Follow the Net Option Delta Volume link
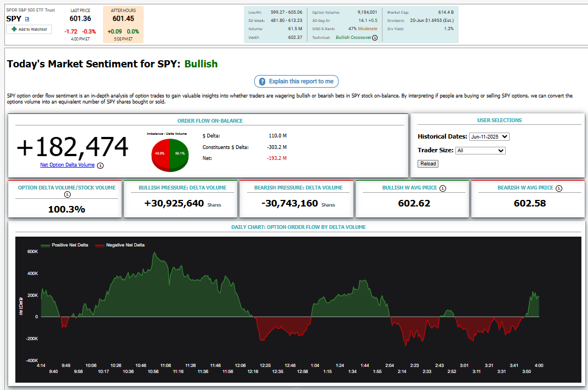588x390 pixels. click(67, 165)
